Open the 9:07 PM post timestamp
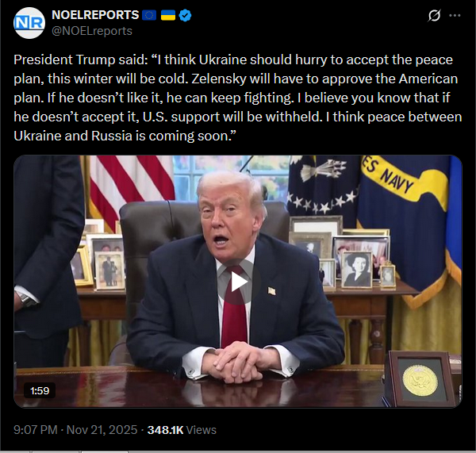This screenshot has width=476, height=453. (36, 430)
